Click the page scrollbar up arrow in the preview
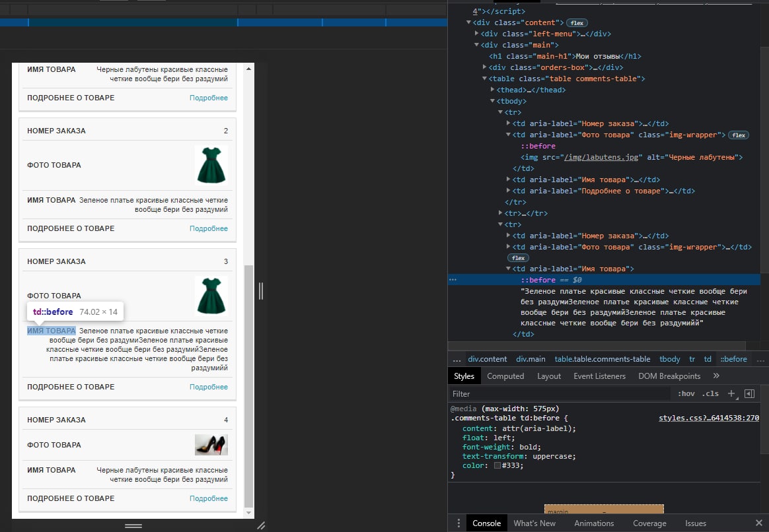The width and height of the screenshot is (769, 532). (248, 69)
